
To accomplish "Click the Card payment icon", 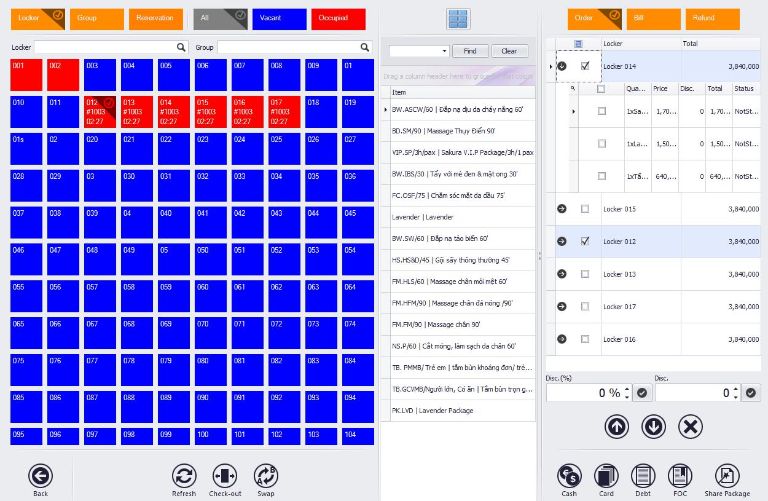I will tap(606, 476).
